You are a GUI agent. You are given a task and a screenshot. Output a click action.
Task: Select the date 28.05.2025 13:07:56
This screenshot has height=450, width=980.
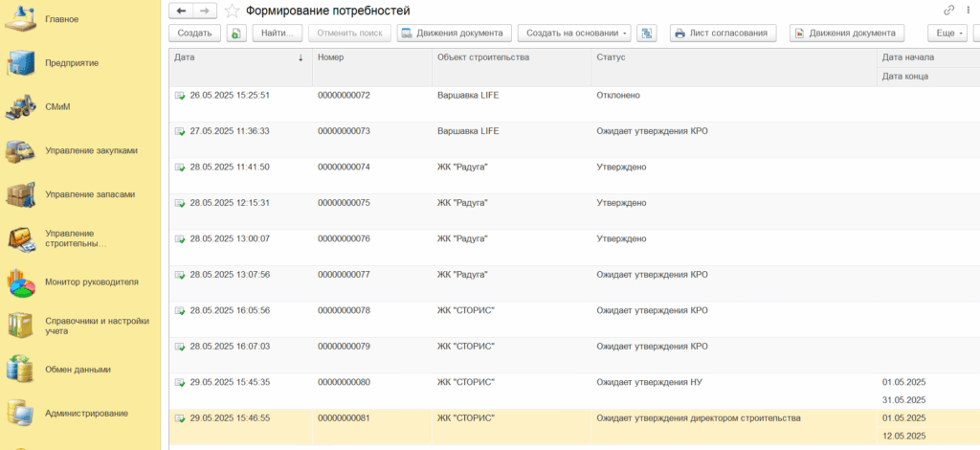pyautogui.click(x=230, y=275)
